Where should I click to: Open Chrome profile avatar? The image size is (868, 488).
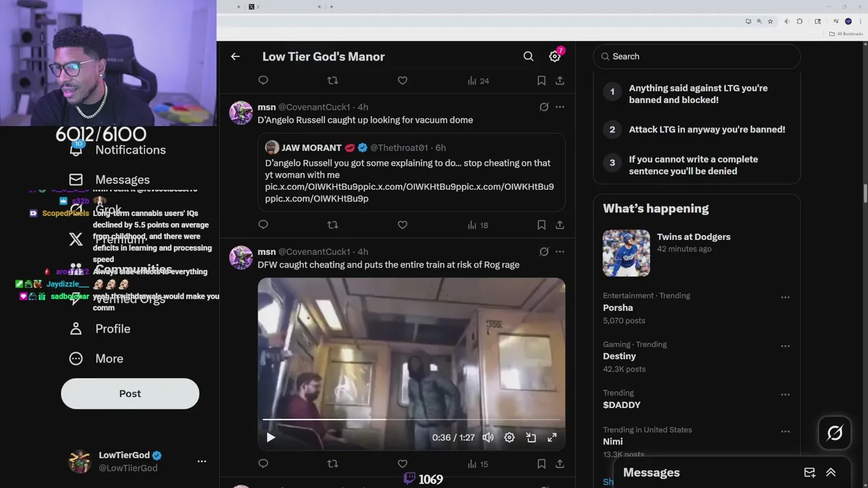[848, 21]
